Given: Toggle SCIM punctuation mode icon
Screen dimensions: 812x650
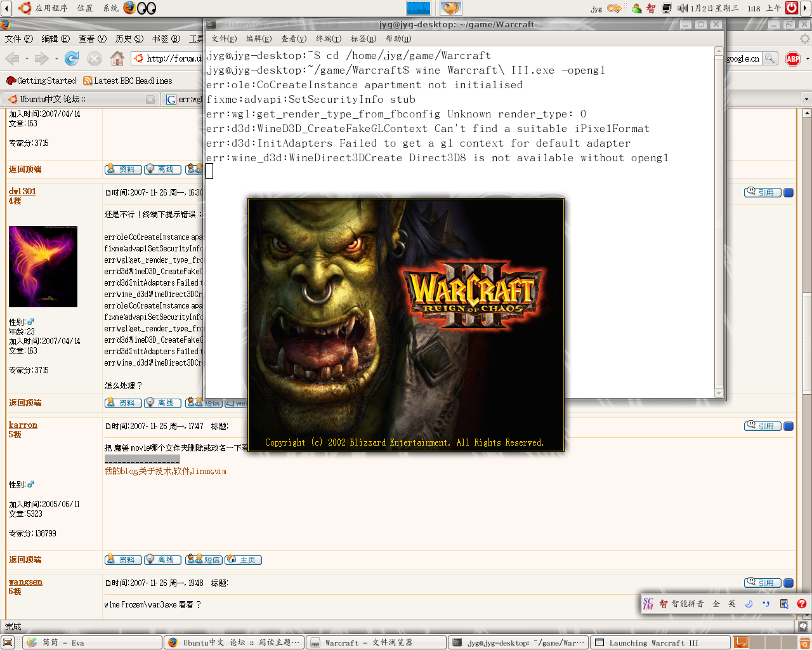Looking at the screenshot, I should (x=766, y=604).
